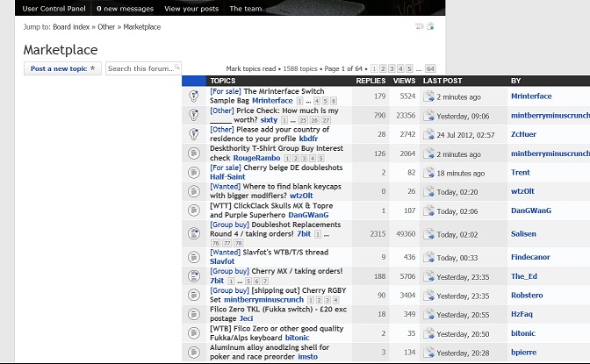Click the topic status icon beside Cherry beige DE doubleshots
The width and height of the screenshot is (590, 364).
click(x=194, y=173)
